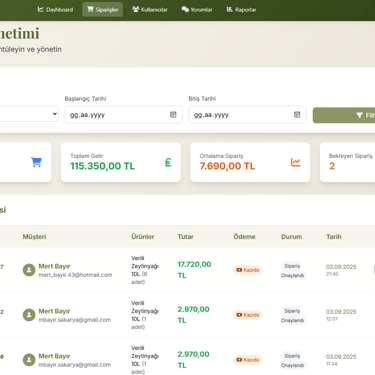Screen dimensions: 375x375
Task: Click the Siparişler cart icon in the navbar
Action: (90, 9)
